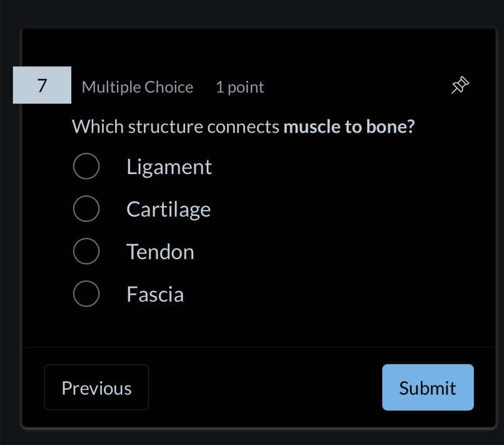Click the question text about muscle and bone
Viewport: 504px width, 445px height.
(x=243, y=126)
